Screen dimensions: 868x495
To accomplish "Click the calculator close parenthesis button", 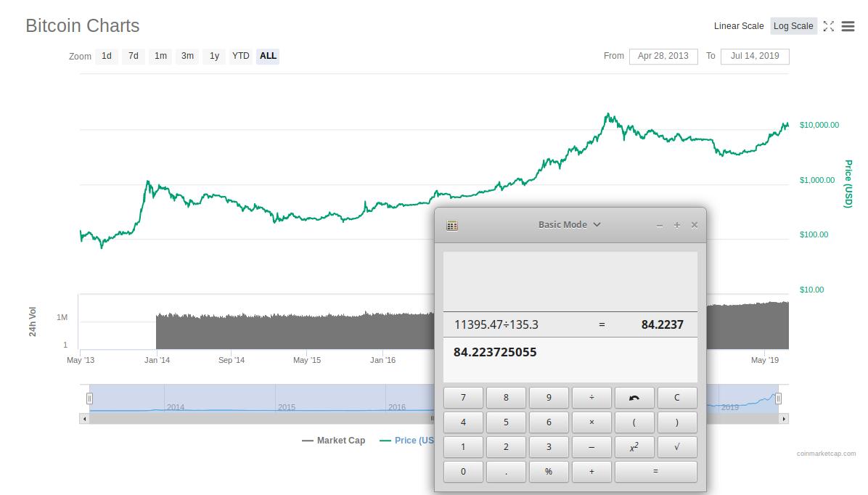I will pyautogui.click(x=677, y=422).
